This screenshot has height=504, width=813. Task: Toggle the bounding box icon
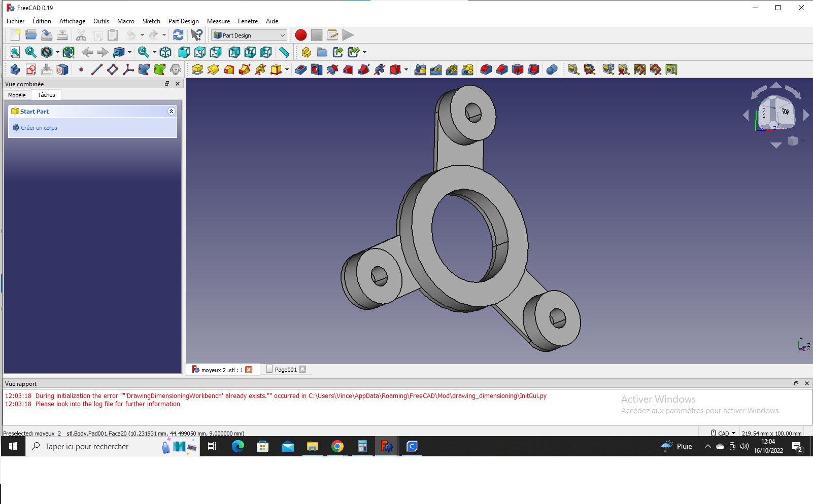pyautogui.click(x=69, y=52)
